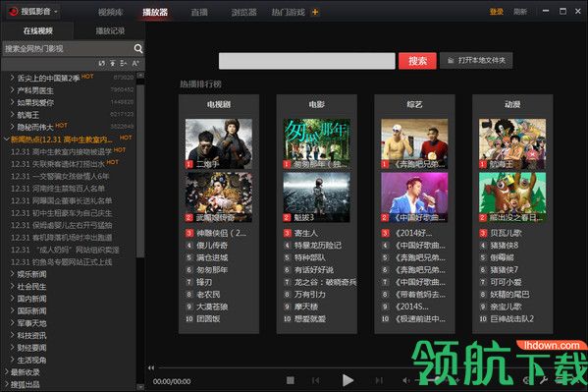This screenshot has height=392, width=588.
Task: Click the red 搜索 button
Action: [417, 61]
